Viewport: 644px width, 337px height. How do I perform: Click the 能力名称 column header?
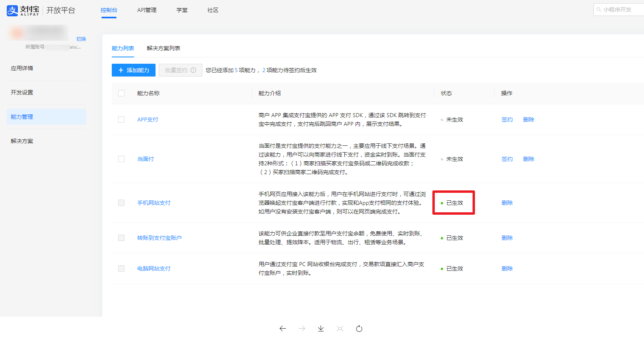[148, 93]
